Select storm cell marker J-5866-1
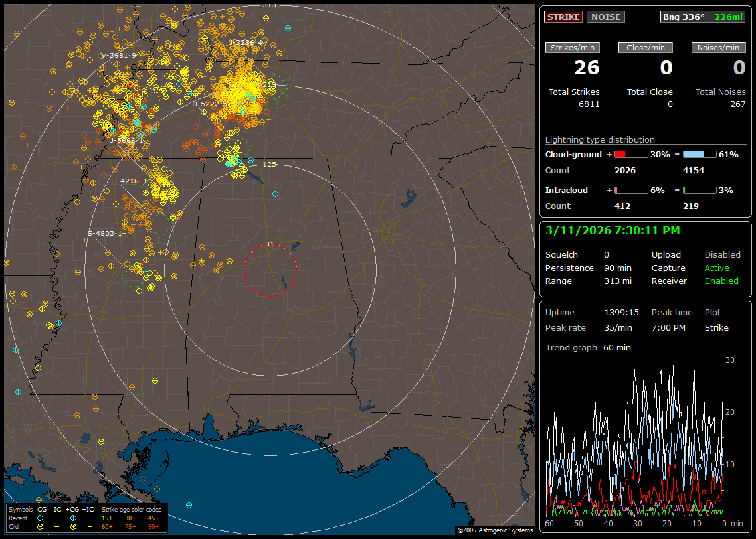 coord(126,140)
